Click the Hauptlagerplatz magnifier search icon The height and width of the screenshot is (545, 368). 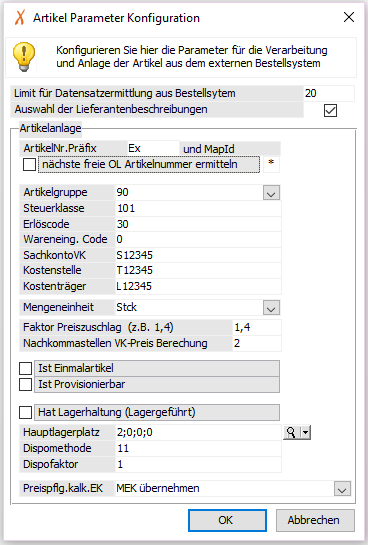[292, 432]
